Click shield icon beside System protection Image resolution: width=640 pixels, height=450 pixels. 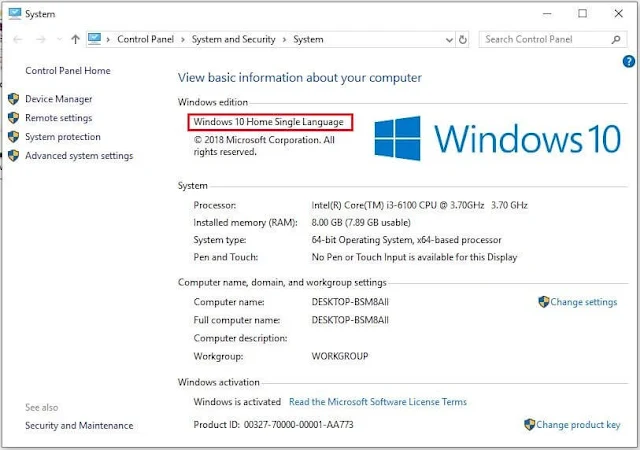click(x=13, y=136)
